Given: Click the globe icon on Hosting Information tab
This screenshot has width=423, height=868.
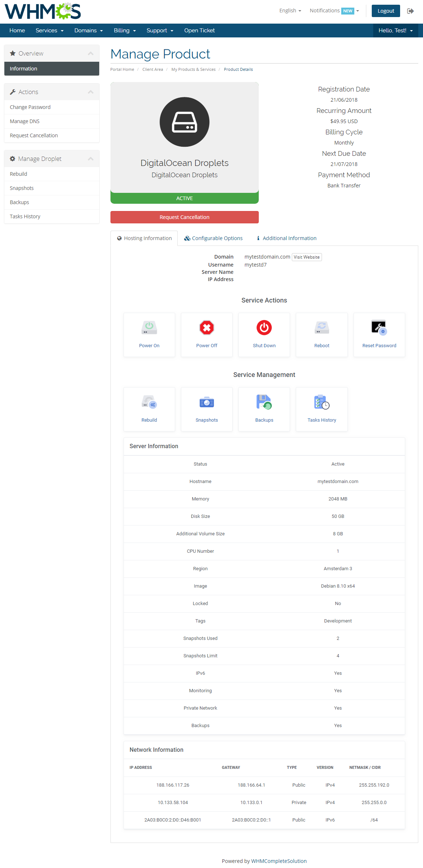Looking at the screenshot, I should 119,238.
